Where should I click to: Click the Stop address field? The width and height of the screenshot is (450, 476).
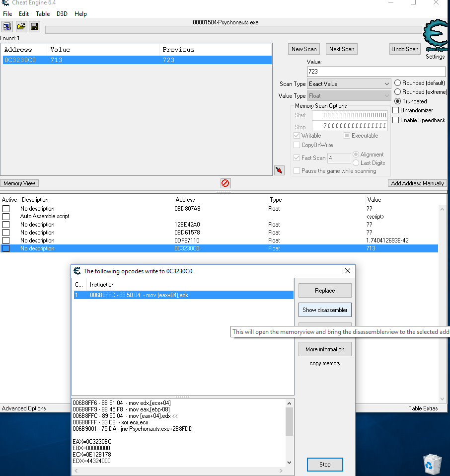click(350, 126)
